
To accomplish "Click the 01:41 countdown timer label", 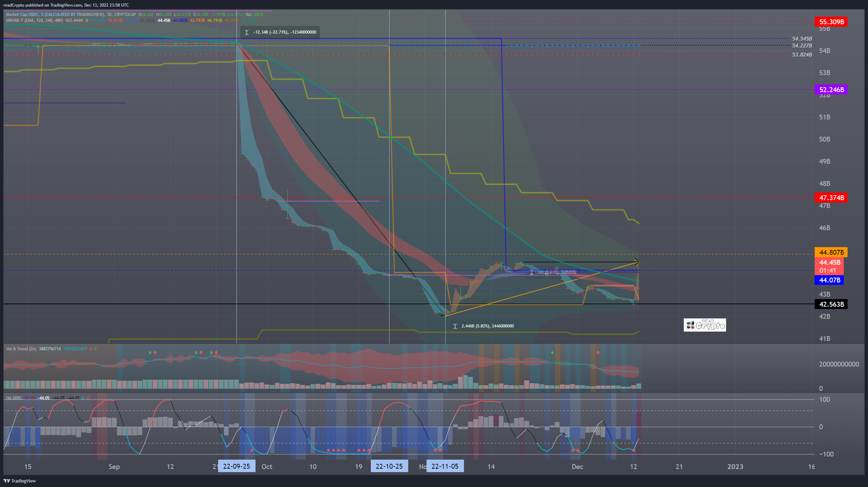I will point(827,271).
